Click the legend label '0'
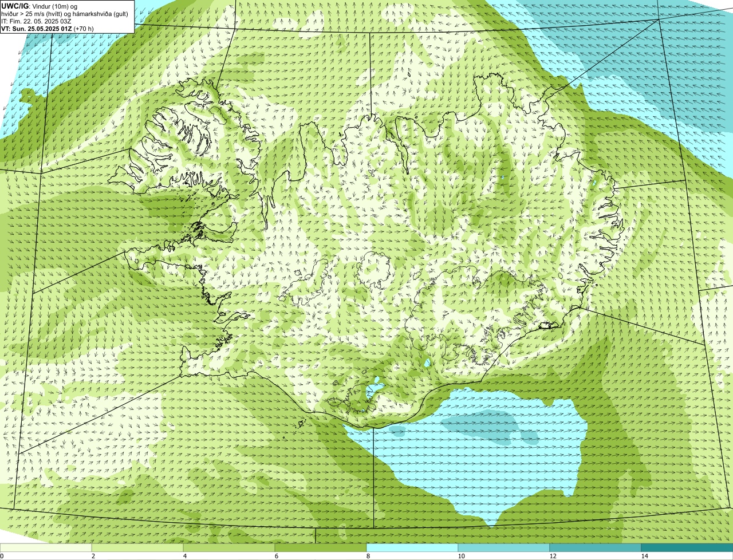The image size is (733, 560). click(2, 556)
